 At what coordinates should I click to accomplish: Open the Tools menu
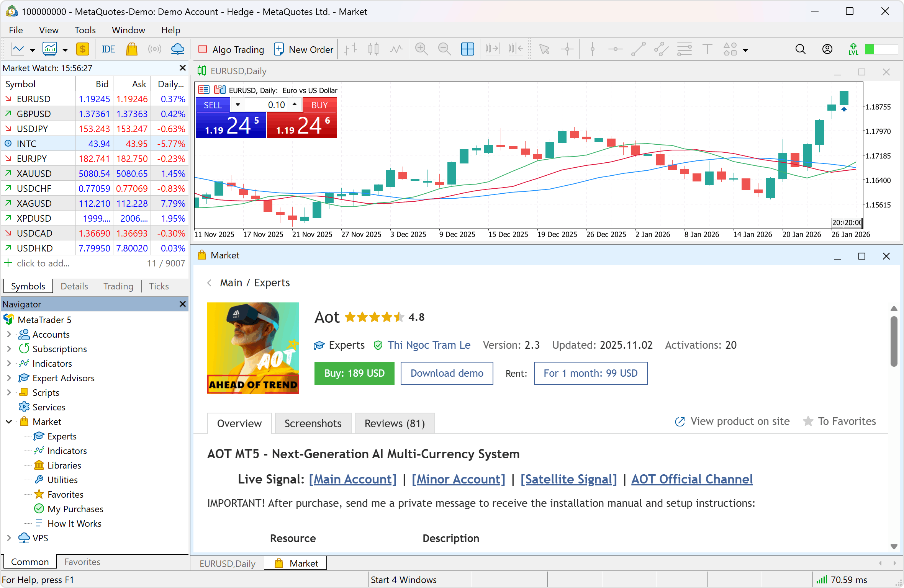point(85,30)
